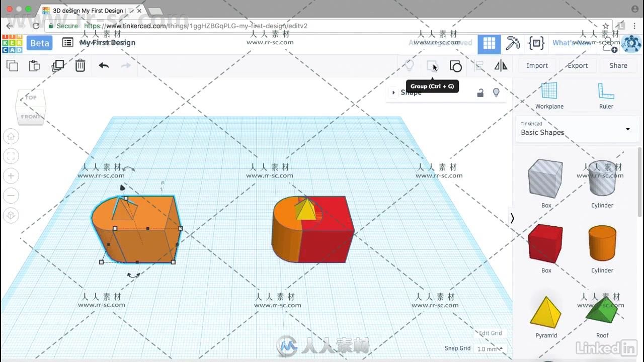Reload the browser page
The width and height of the screenshot is (644, 362).
tap(36, 26)
